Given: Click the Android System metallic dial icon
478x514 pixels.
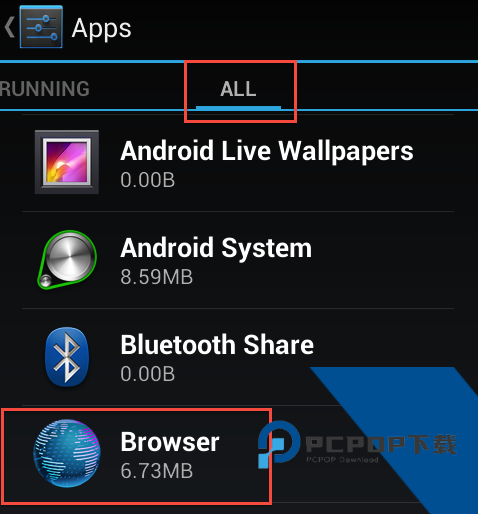Looking at the screenshot, I should (x=67, y=260).
